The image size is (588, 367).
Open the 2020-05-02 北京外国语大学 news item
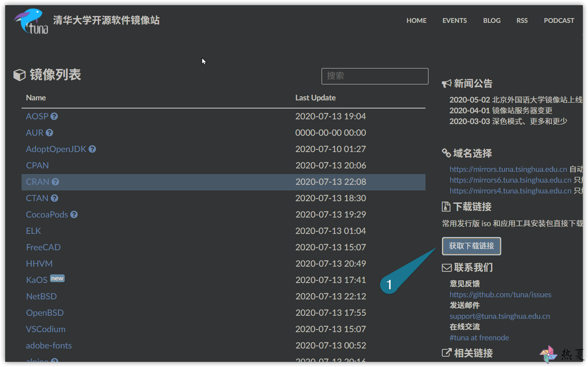click(x=516, y=100)
